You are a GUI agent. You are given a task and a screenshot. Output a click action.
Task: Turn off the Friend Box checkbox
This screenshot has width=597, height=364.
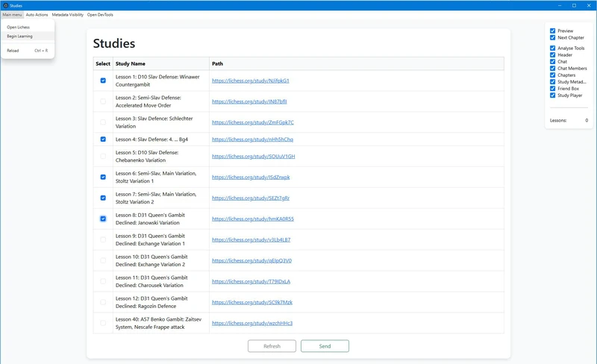552,89
